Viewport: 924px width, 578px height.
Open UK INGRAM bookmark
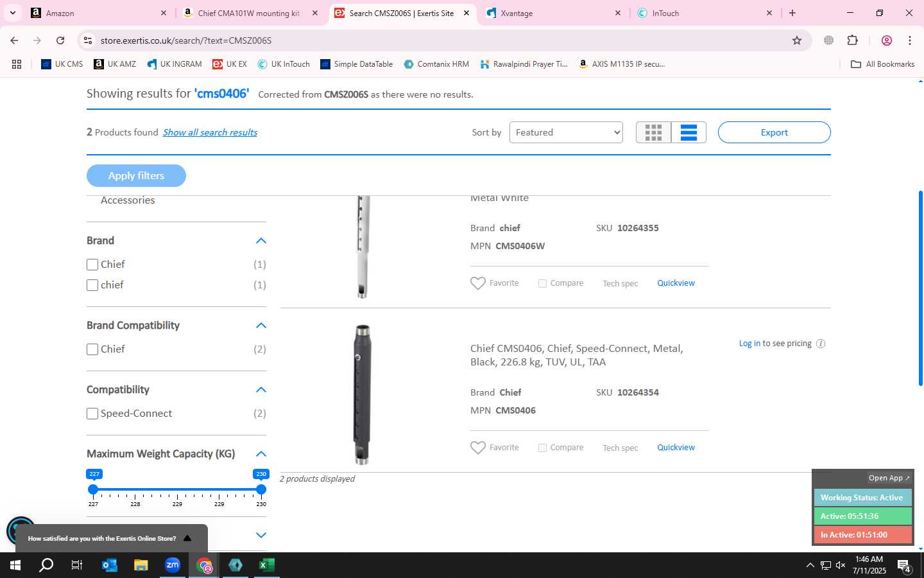tap(175, 64)
